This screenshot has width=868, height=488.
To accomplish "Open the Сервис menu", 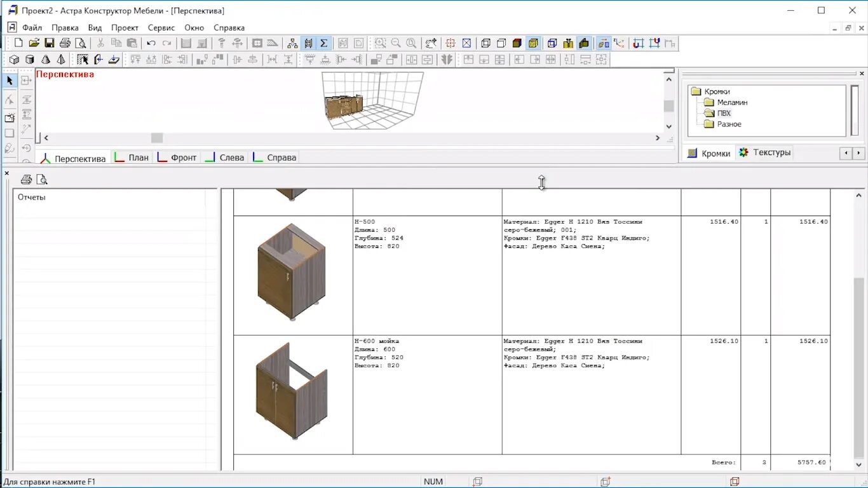I will pos(161,28).
